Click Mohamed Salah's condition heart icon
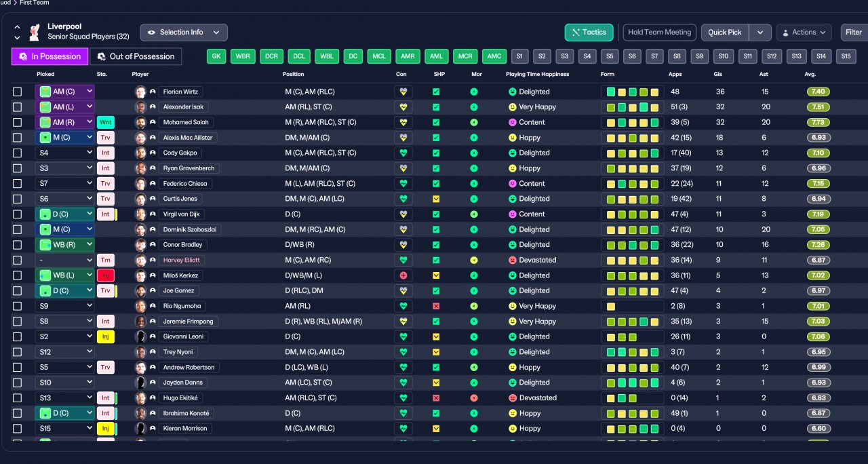Image resolution: width=868 pixels, height=464 pixels. point(403,122)
